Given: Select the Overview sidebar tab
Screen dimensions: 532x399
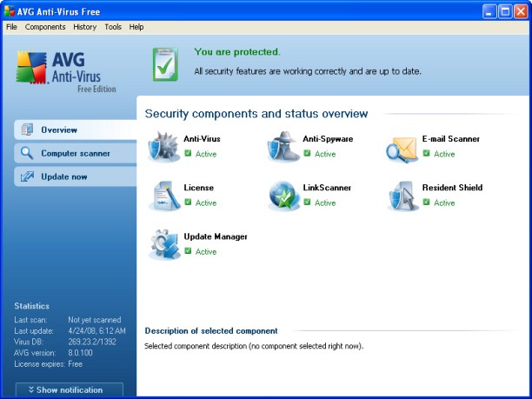Looking at the screenshot, I should tap(75, 130).
